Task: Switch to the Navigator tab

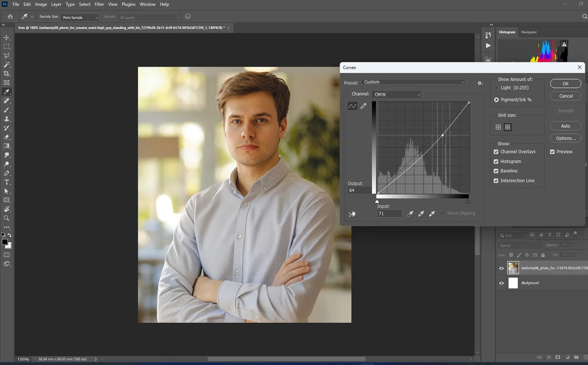Action: 529,32
